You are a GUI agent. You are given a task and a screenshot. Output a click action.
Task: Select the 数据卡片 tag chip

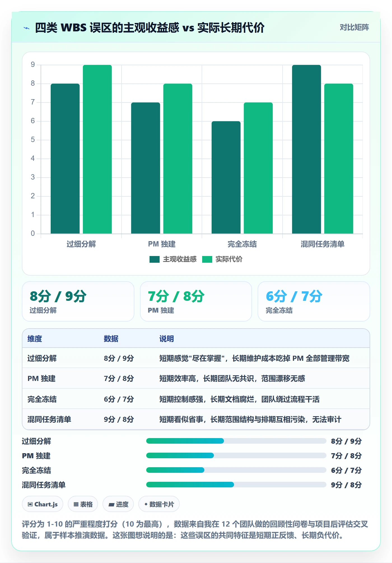[x=159, y=504]
